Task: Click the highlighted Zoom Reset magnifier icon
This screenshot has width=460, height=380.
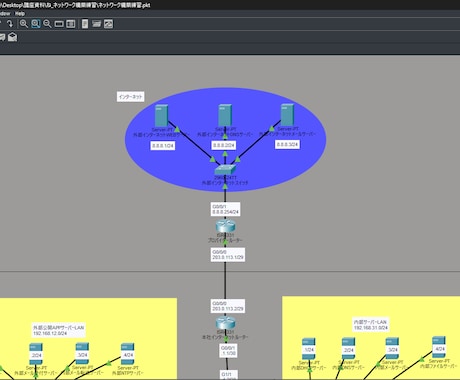Action: [x=36, y=24]
